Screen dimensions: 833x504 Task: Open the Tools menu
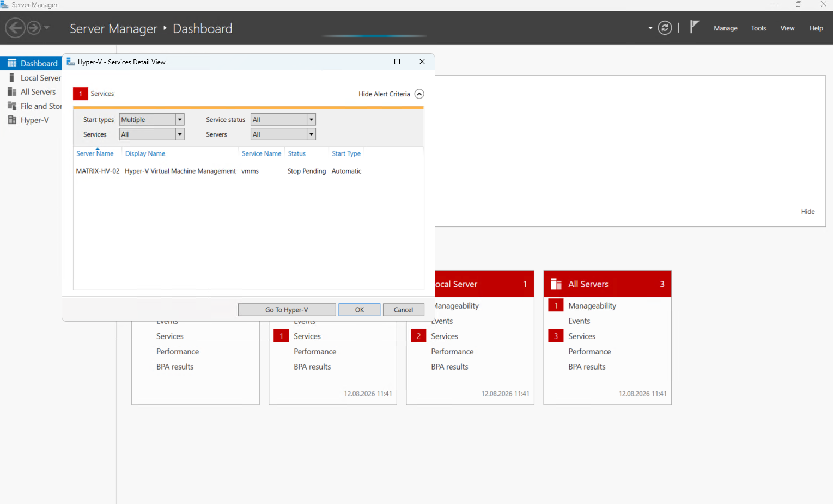pos(758,28)
